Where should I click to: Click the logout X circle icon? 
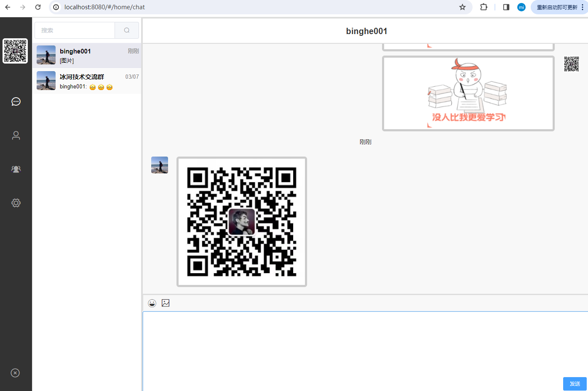(x=15, y=373)
